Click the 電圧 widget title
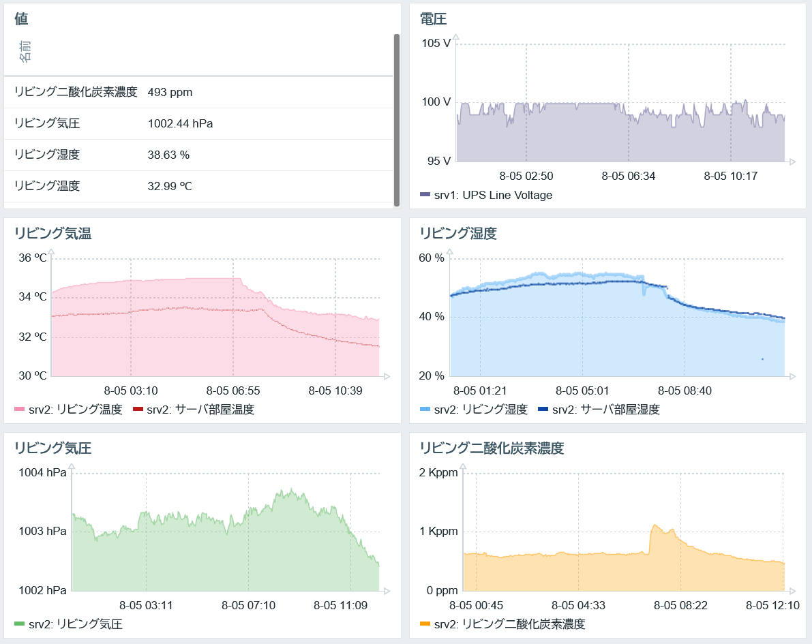 pos(433,19)
